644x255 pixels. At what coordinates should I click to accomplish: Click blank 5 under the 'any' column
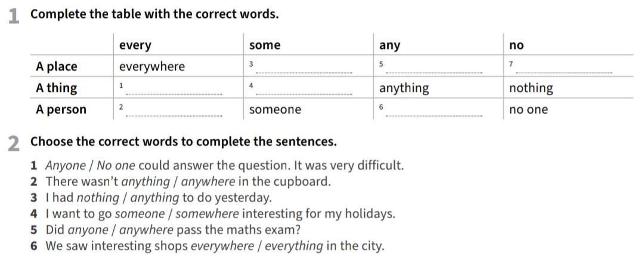(x=434, y=69)
